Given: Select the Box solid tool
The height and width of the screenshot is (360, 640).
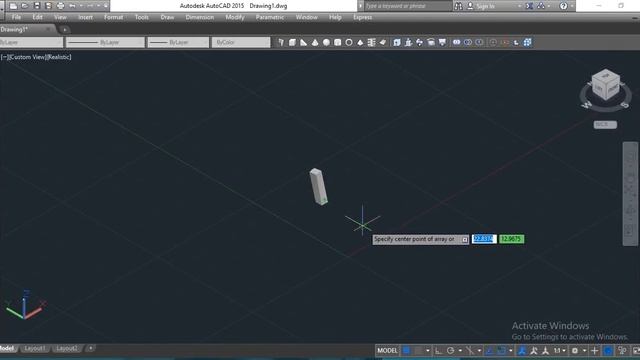Looking at the screenshot, I should [292, 42].
